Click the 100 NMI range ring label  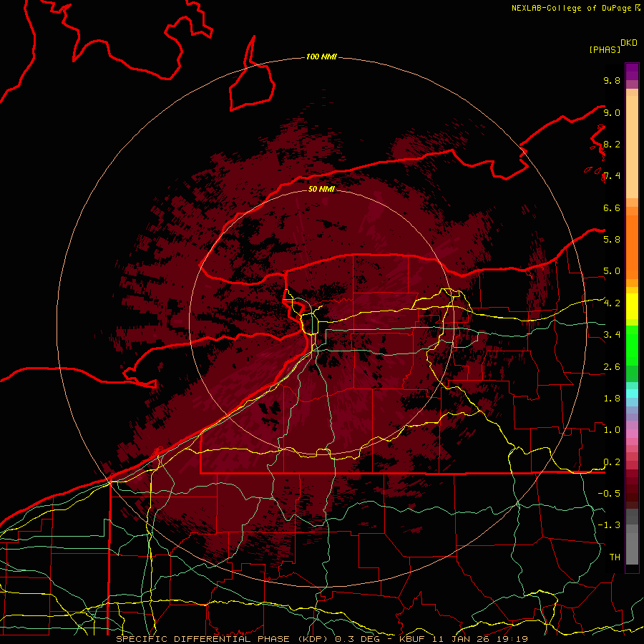[321, 57]
